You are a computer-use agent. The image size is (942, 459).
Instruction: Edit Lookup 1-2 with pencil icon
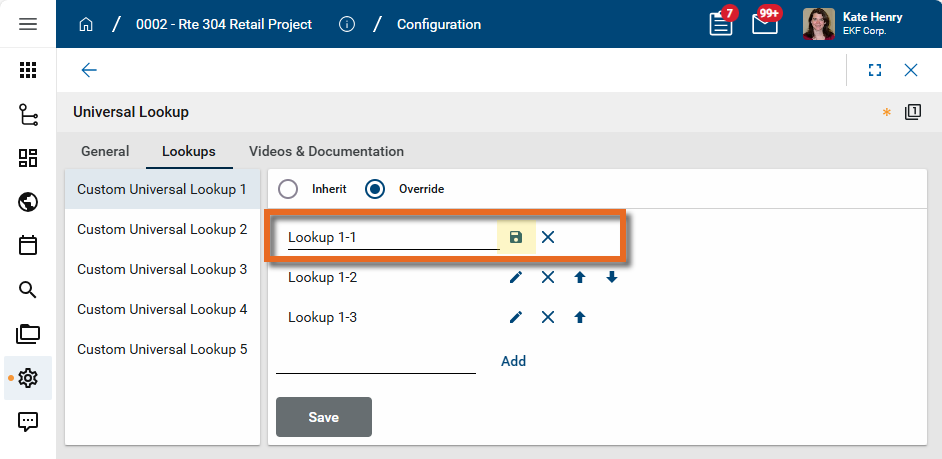tap(516, 277)
